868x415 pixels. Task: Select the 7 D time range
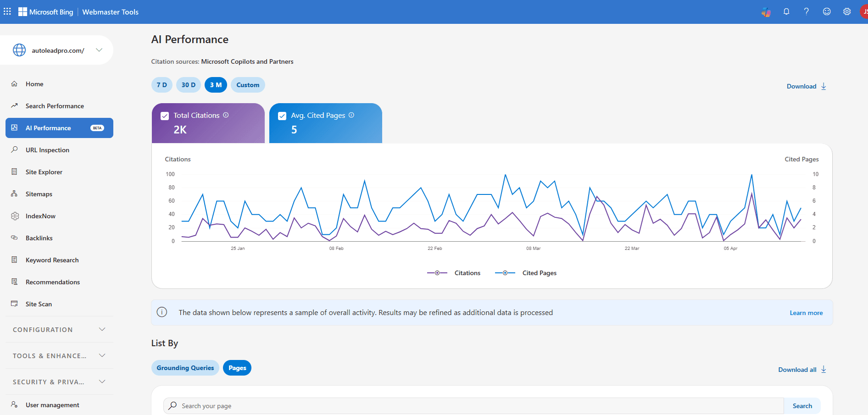coord(161,84)
